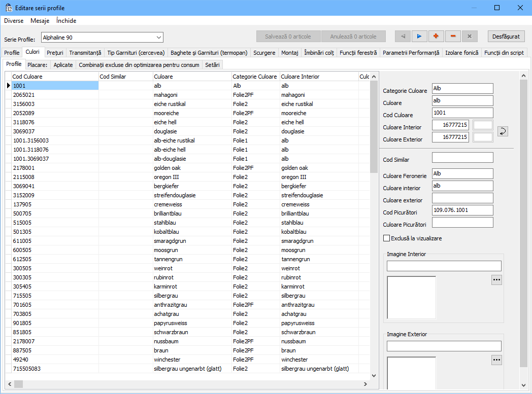
Task: Open the Diverse menu
Action: 14,21
